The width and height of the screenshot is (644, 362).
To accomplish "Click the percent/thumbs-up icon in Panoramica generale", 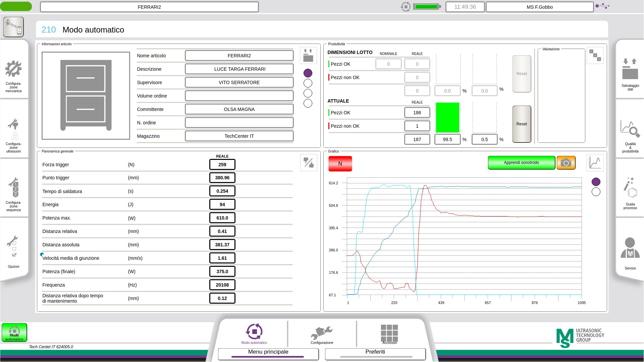I will pos(309,163).
